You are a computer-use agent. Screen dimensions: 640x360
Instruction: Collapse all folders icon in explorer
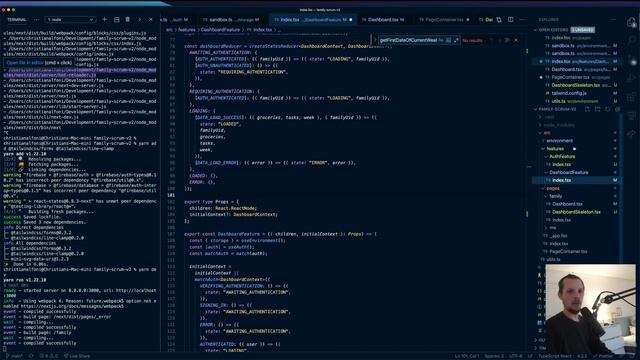pos(617,109)
